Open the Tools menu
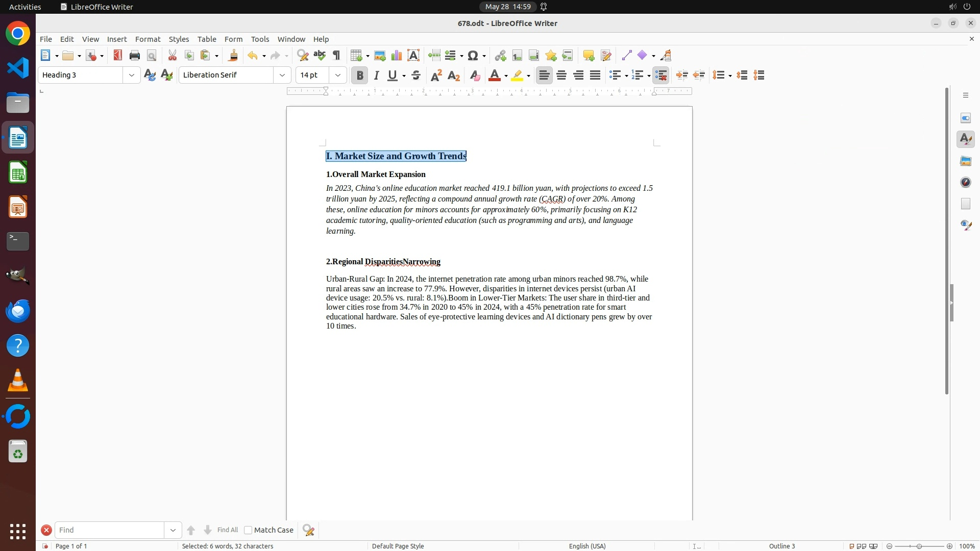The width and height of the screenshot is (980, 551). point(260,39)
